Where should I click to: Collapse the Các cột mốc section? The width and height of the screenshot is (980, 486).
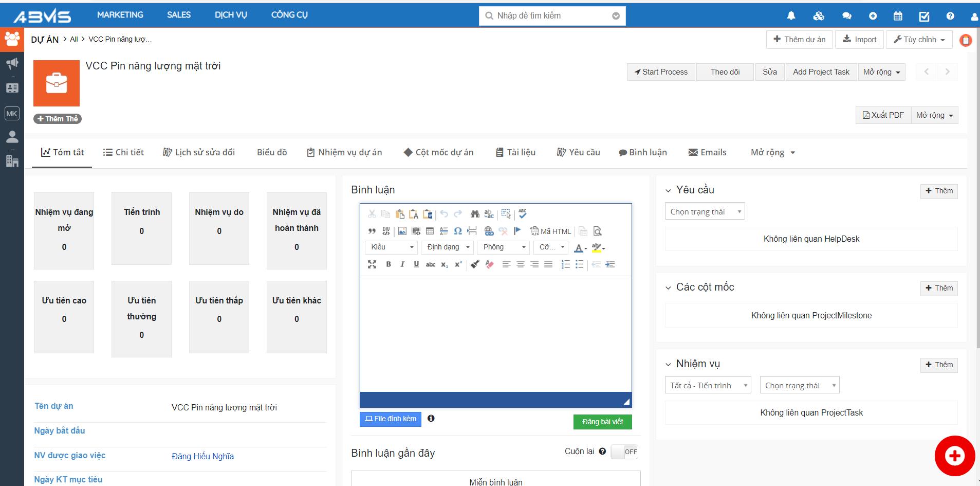pyautogui.click(x=668, y=288)
